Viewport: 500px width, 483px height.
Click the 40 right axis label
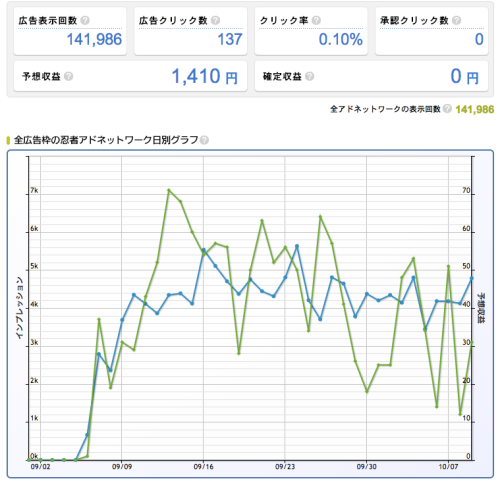click(466, 304)
